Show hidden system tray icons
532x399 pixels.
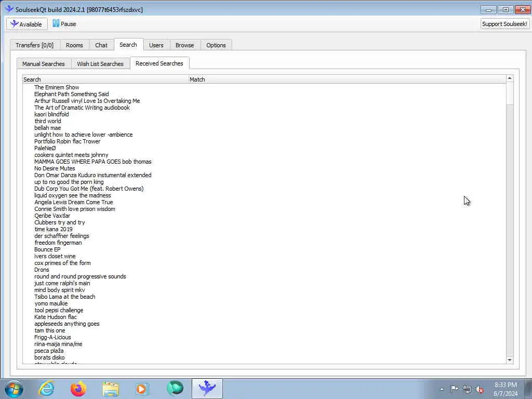click(442, 389)
